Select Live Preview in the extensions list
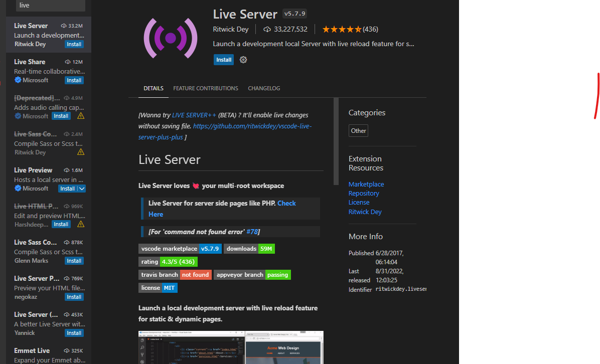 coord(49,179)
